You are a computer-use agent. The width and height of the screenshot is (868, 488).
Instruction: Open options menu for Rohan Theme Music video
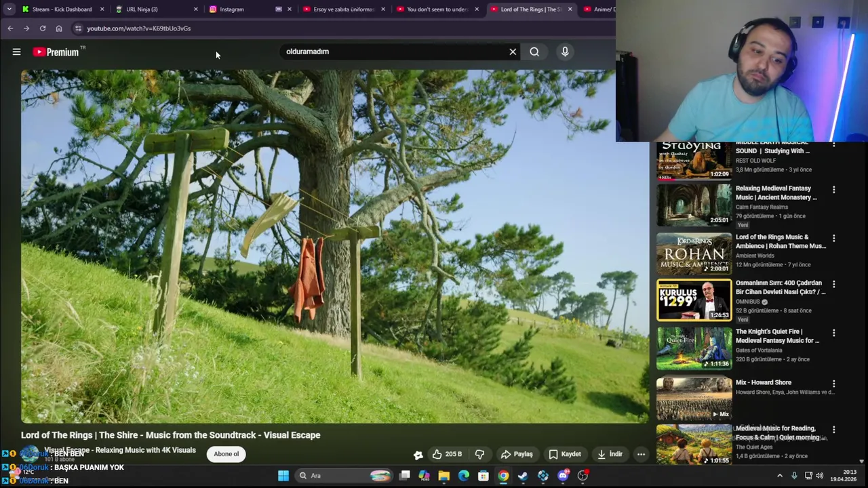[x=833, y=239]
